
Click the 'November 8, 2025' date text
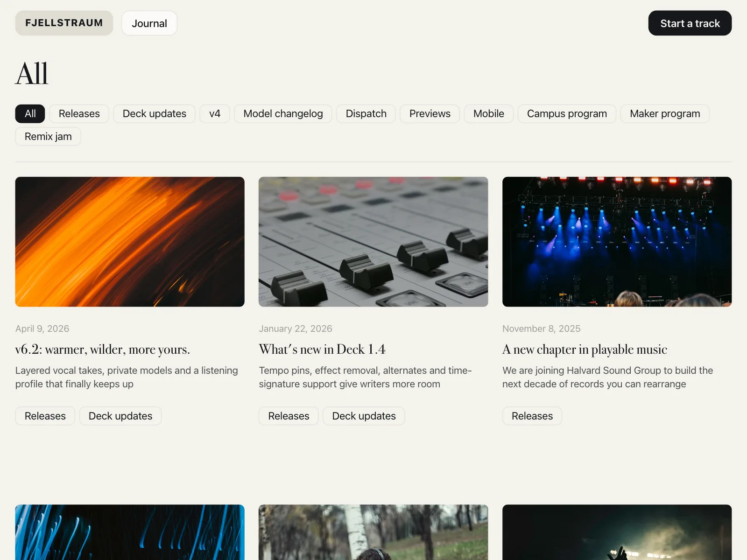[542, 329]
